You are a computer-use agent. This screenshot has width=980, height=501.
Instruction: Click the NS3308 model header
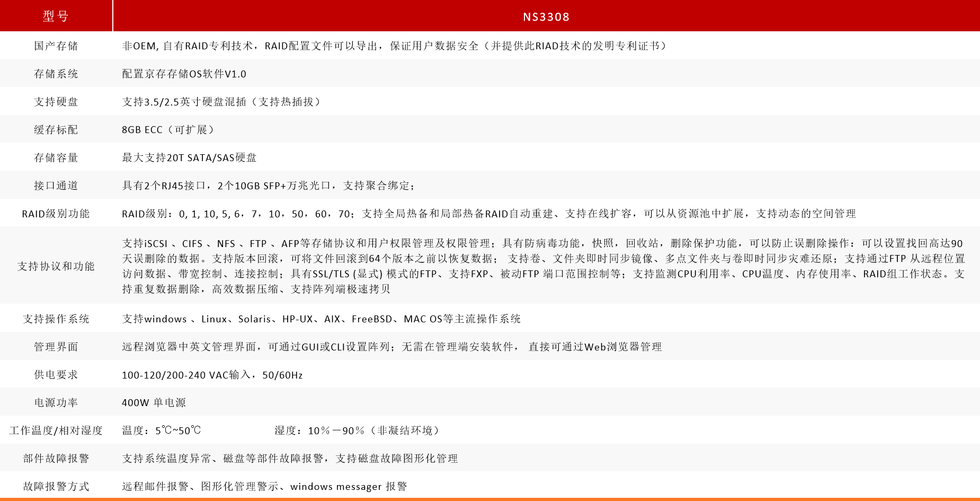pos(546,16)
